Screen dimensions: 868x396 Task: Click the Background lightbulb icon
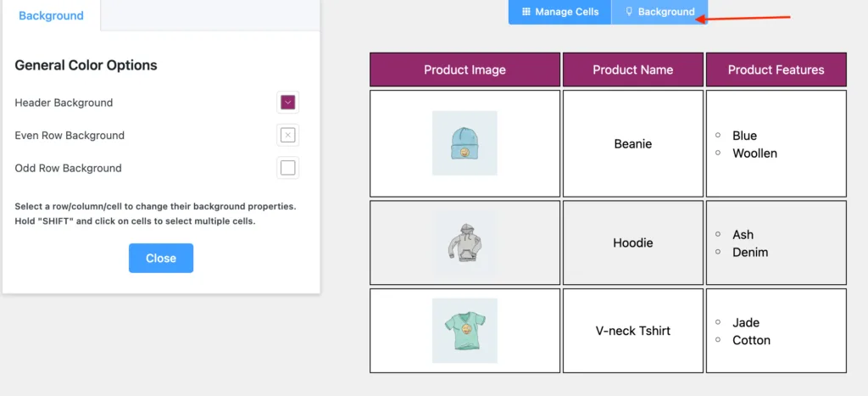(629, 12)
